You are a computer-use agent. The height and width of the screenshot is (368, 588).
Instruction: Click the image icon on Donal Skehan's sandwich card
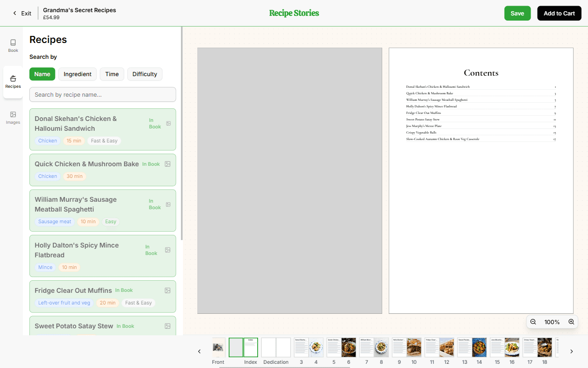coord(168,123)
